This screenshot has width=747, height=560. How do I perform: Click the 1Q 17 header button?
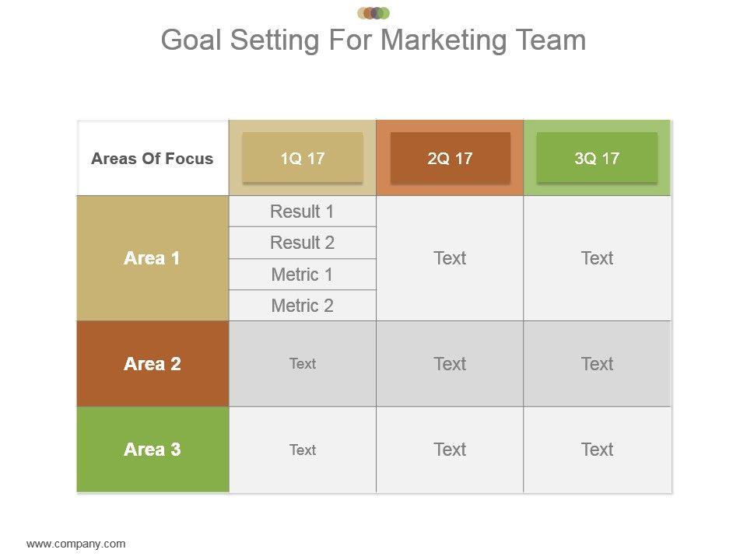(302, 158)
